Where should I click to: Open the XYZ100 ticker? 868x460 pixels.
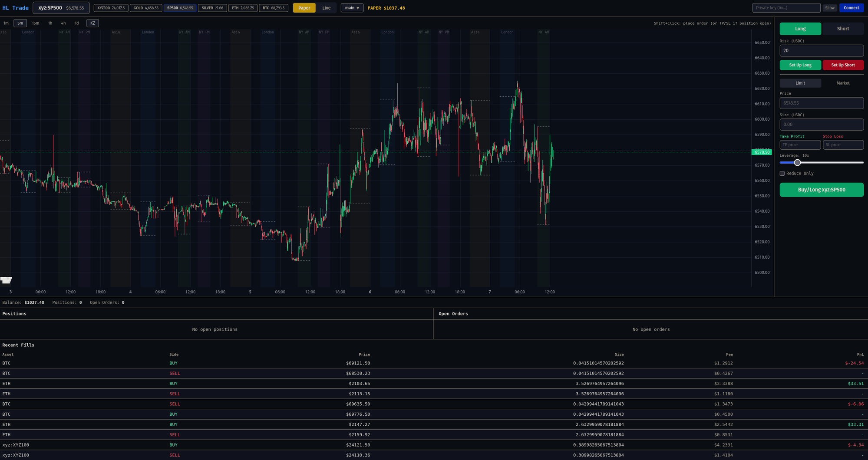[111, 8]
